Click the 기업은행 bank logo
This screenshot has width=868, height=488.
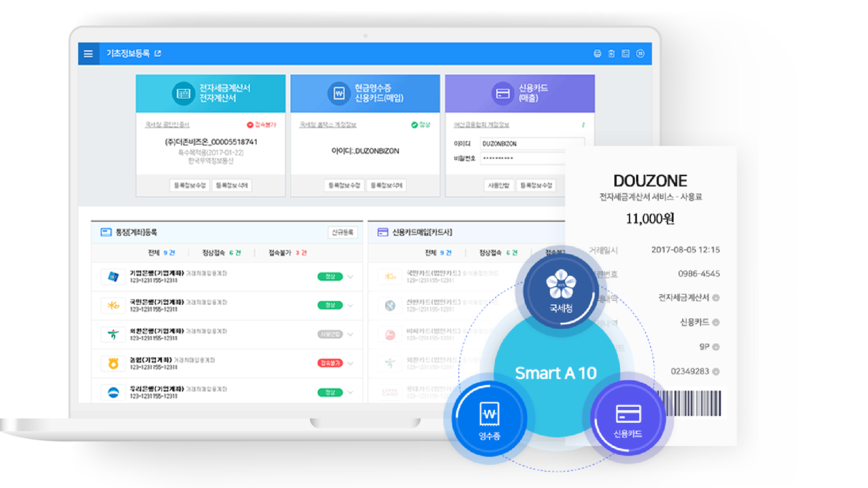[113, 277]
